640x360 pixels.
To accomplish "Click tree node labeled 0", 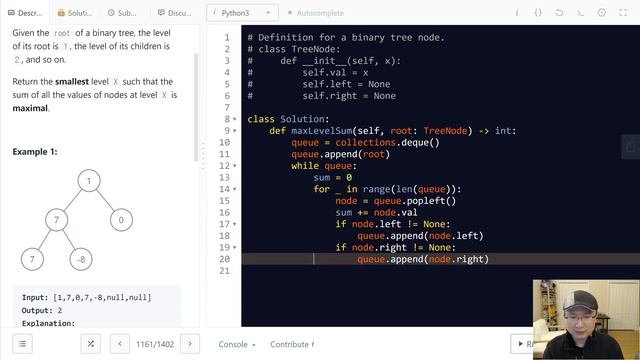I will click(121, 220).
